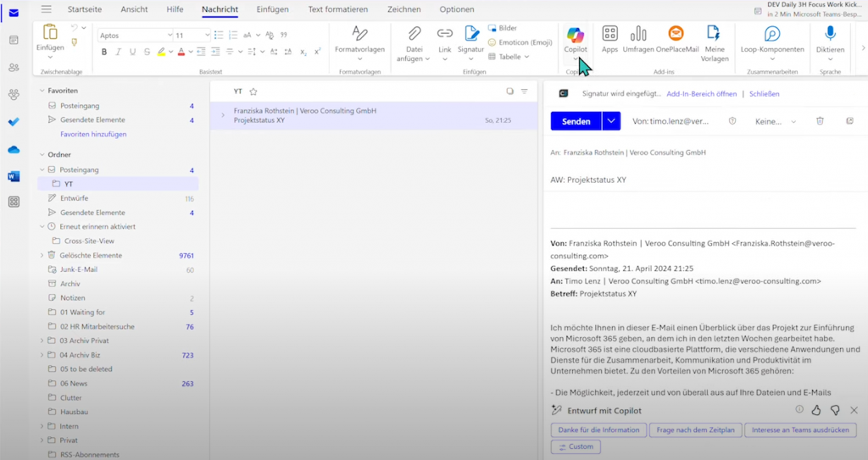
Task: Toggle underline formatting
Action: pyautogui.click(x=132, y=52)
